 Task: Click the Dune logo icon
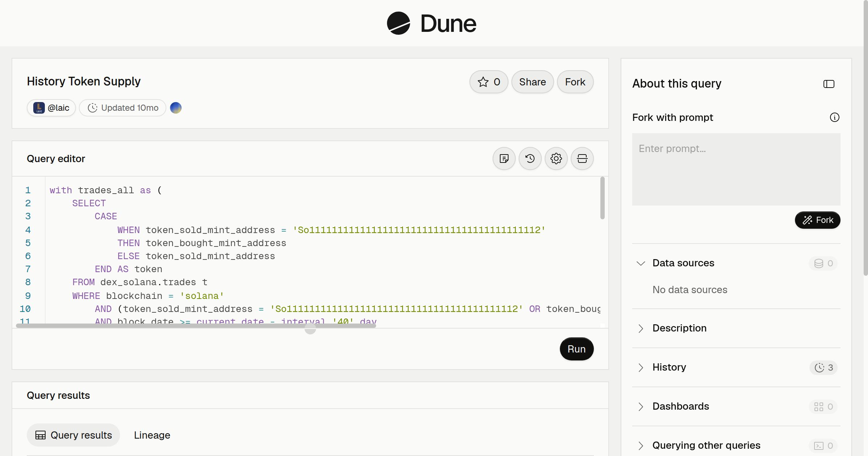click(x=398, y=23)
